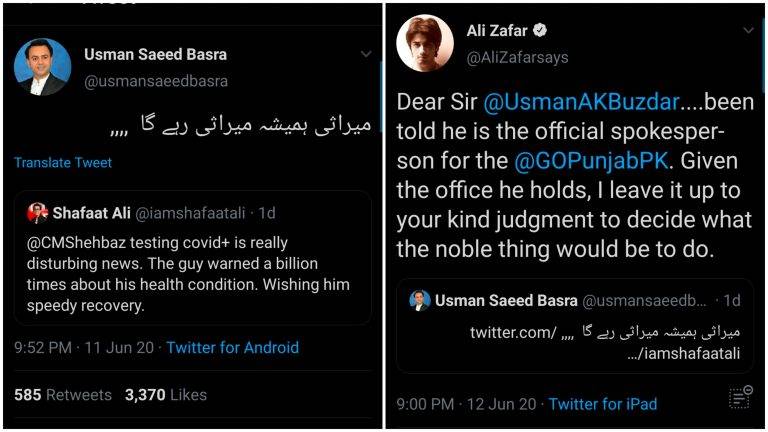Open Ali Zafar's profile avatar
Image resolution: width=768 pixels, height=432 pixels.
[425, 44]
